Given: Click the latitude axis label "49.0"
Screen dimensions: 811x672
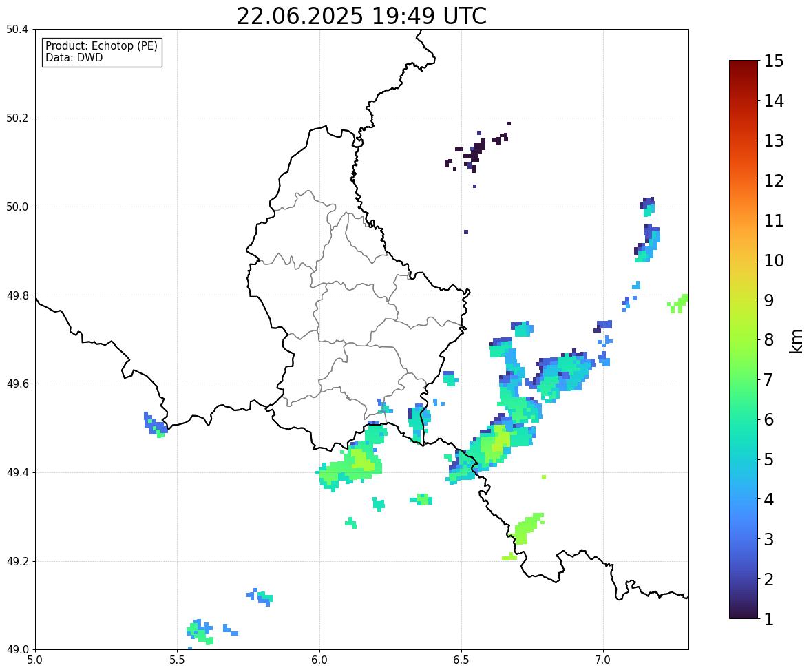Looking at the screenshot, I should [x=17, y=650].
